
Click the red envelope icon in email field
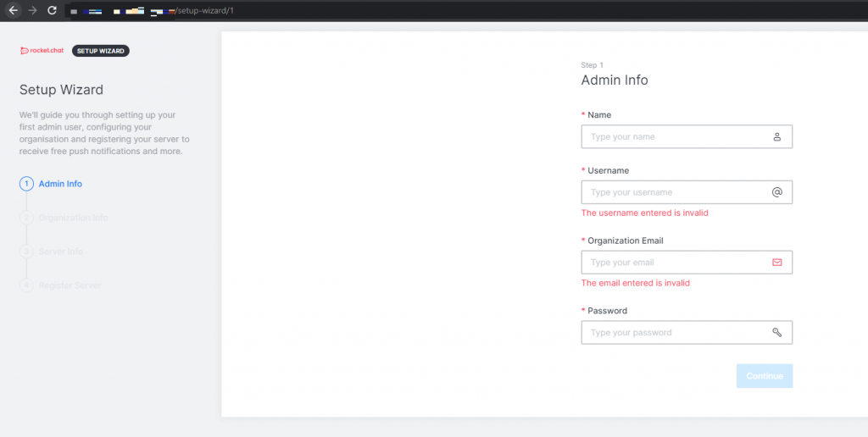pos(776,263)
